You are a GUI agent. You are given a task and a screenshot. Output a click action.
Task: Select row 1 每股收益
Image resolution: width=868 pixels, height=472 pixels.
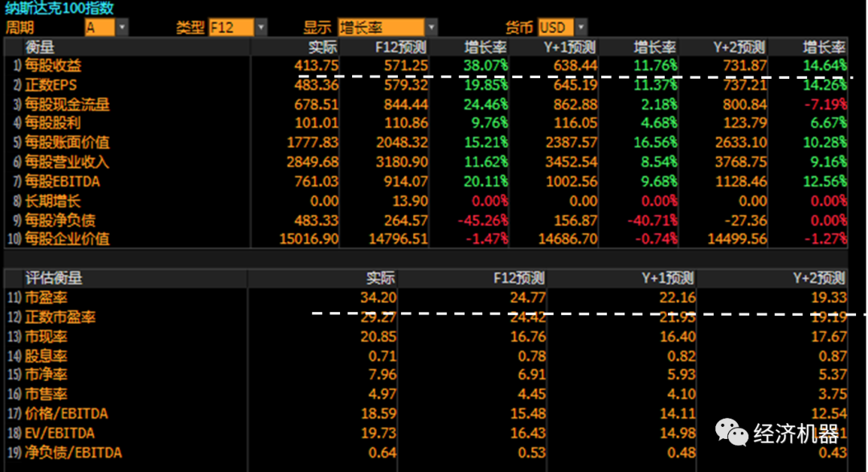coord(53,66)
